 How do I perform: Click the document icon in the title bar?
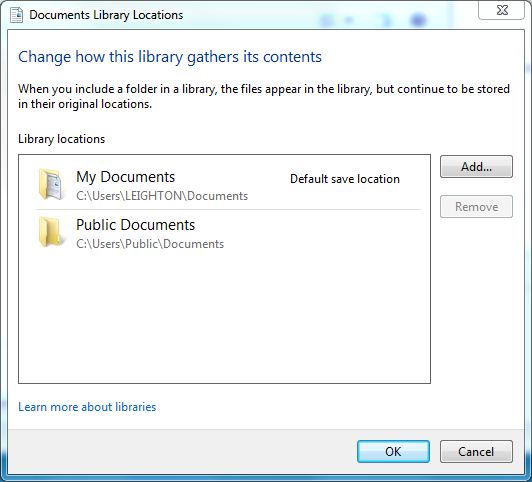tap(16, 15)
